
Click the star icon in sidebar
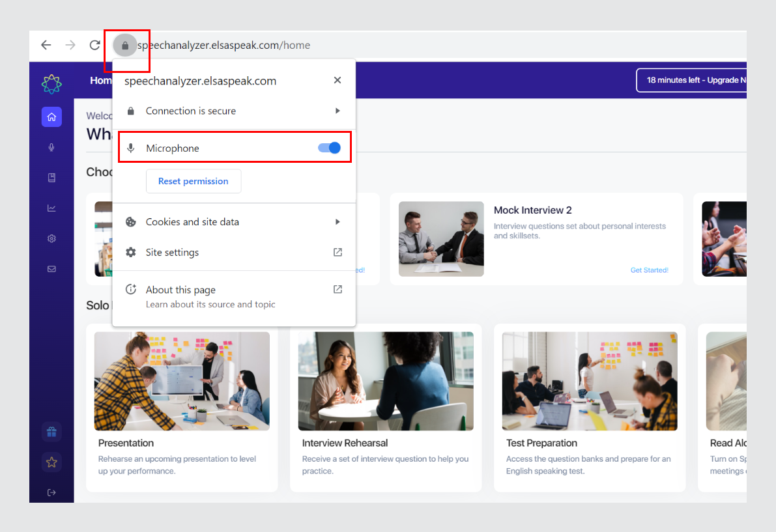(x=51, y=462)
